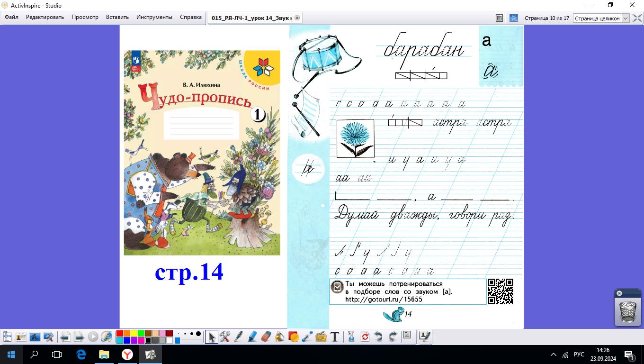Pick the pink color swatch
The width and height of the screenshot is (644, 364).
pyautogui.click(x=162, y=333)
